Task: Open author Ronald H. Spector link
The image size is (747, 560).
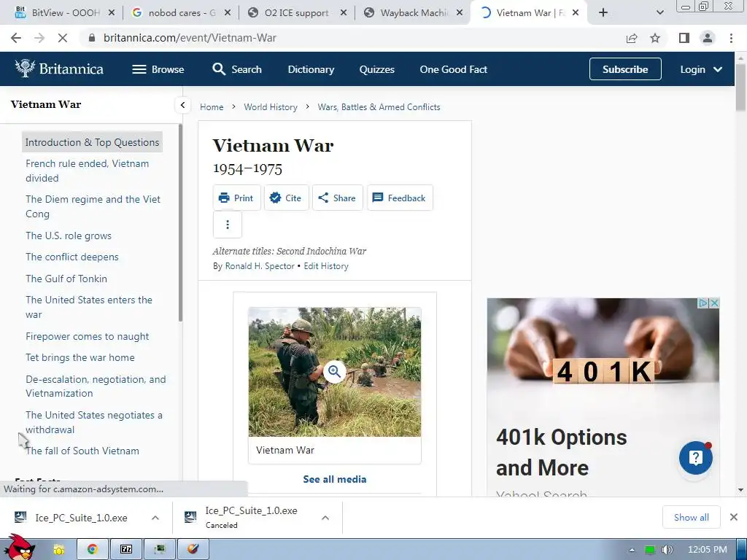Action: coord(260,266)
